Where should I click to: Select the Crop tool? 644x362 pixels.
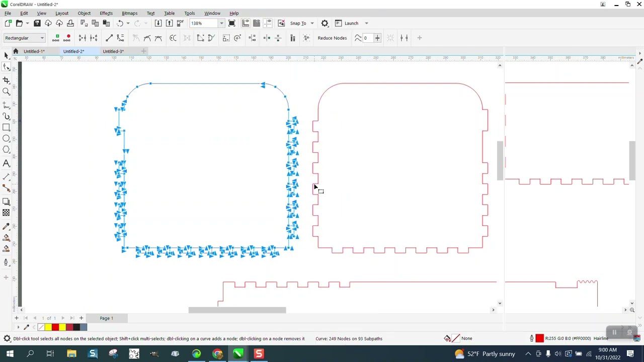[x=6, y=80]
